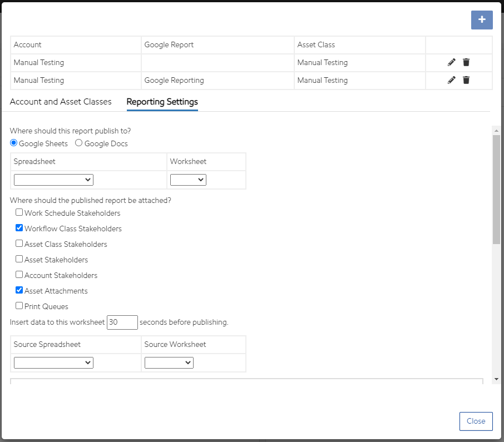This screenshot has width=504, height=442.
Task: Delete the first Manual Testing row
Action: coord(466,62)
